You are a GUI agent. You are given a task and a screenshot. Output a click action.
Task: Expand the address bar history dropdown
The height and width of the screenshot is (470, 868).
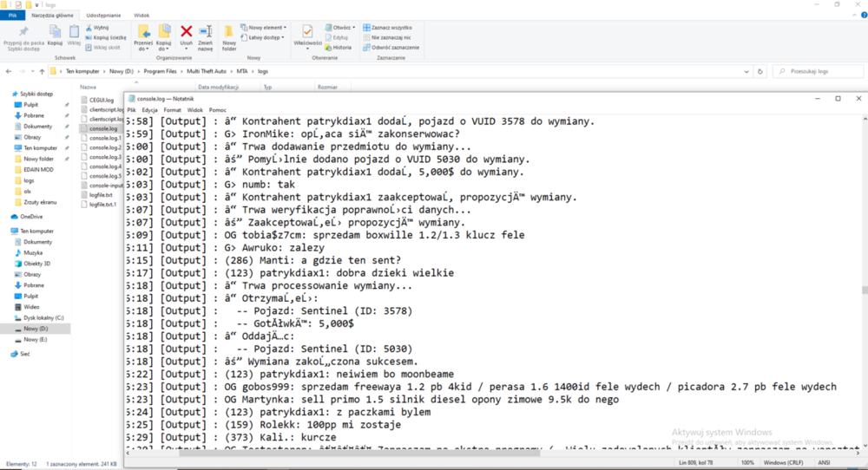click(746, 71)
